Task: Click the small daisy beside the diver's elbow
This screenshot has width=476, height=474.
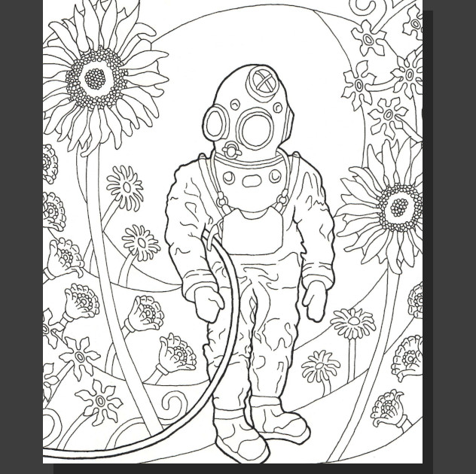Action: click(x=141, y=242)
